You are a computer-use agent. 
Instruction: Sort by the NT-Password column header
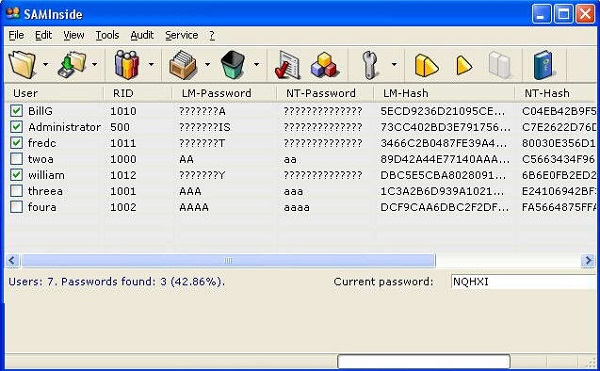click(324, 93)
